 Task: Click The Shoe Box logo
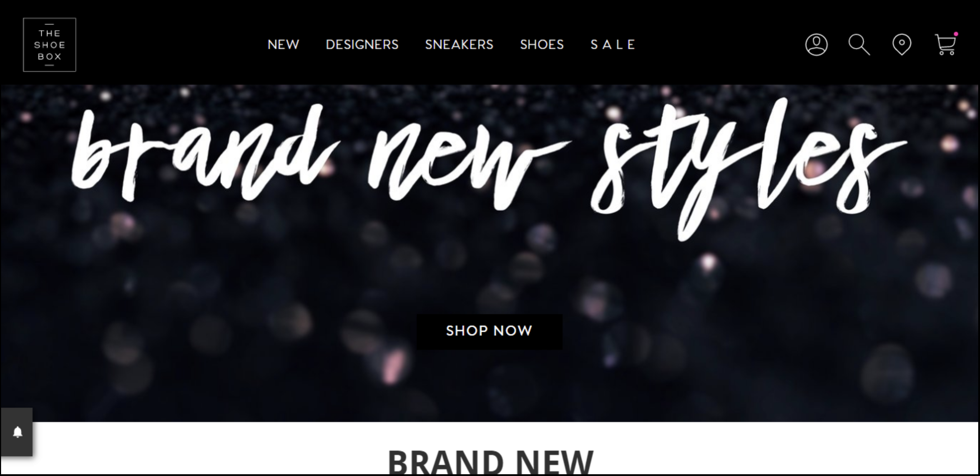pyautogui.click(x=49, y=45)
